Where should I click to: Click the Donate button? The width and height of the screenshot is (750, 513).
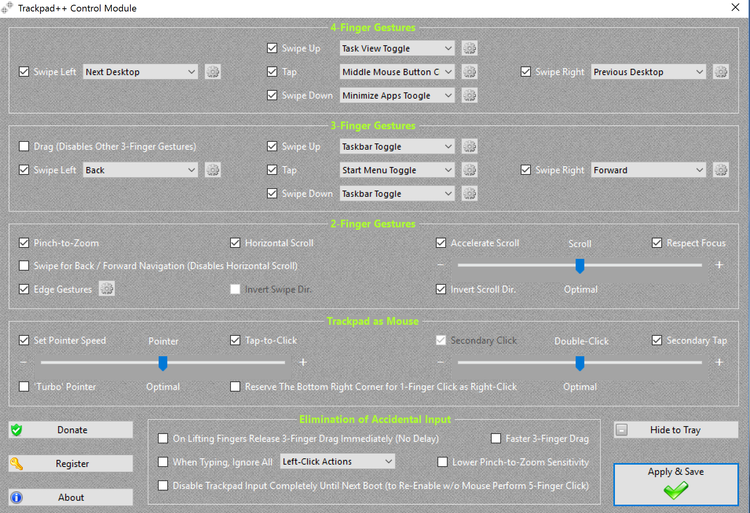(x=71, y=429)
